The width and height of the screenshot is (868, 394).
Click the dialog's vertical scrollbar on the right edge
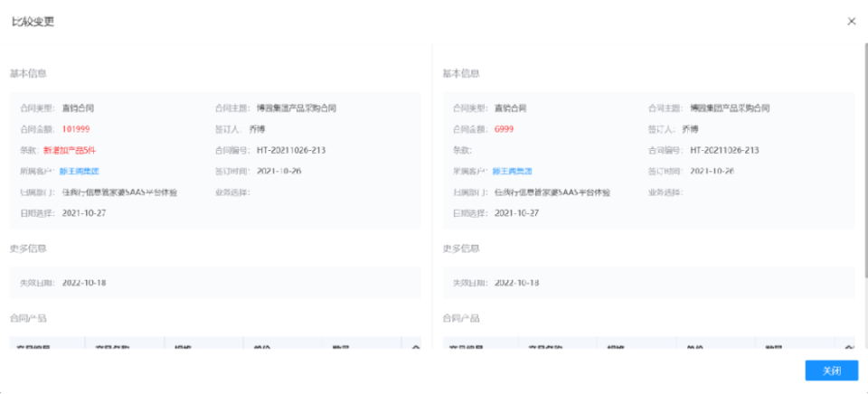[x=863, y=181]
